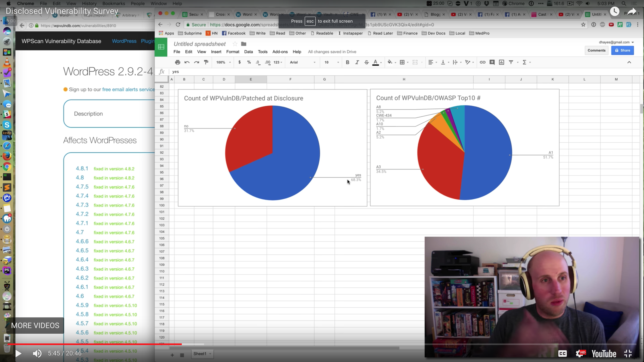The height and width of the screenshot is (362, 644).
Task: Open the Sheets Format menu
Action: click(233, 52)
